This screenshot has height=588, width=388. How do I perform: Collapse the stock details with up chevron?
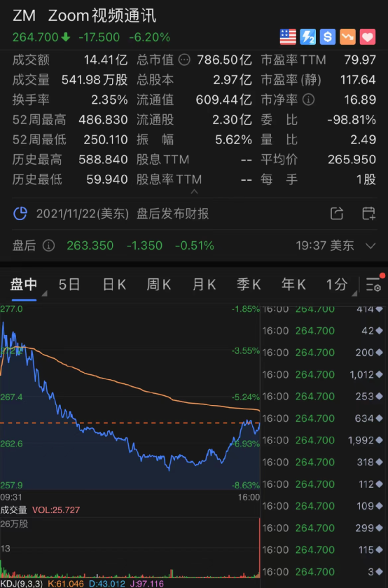click(194, 191)
